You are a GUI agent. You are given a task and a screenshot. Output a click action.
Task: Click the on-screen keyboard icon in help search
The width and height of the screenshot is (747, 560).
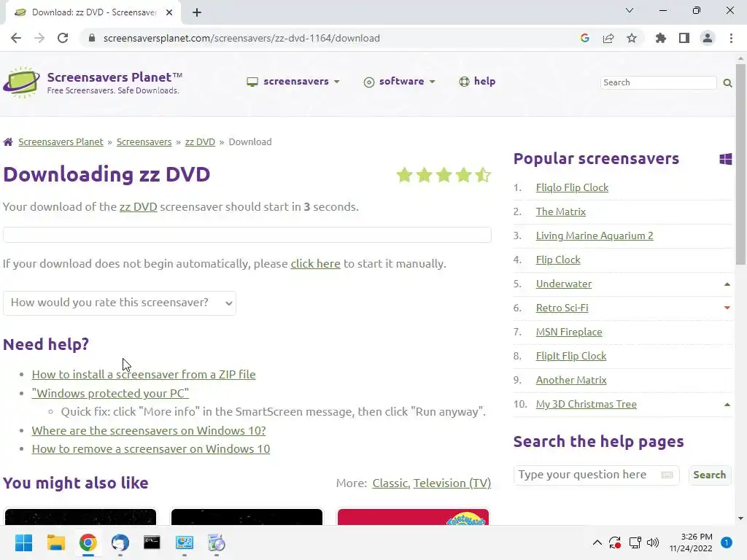(667, 475)
